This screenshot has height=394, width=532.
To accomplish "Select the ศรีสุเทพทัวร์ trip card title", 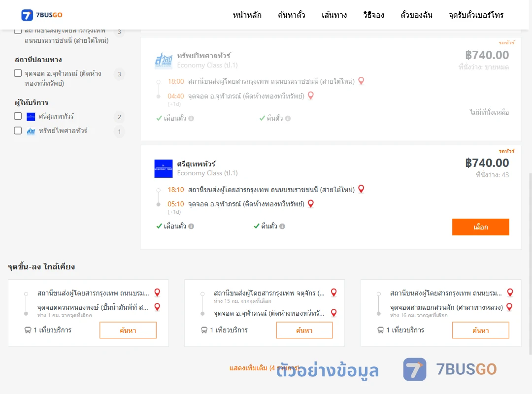I will [x=197, y=164].
